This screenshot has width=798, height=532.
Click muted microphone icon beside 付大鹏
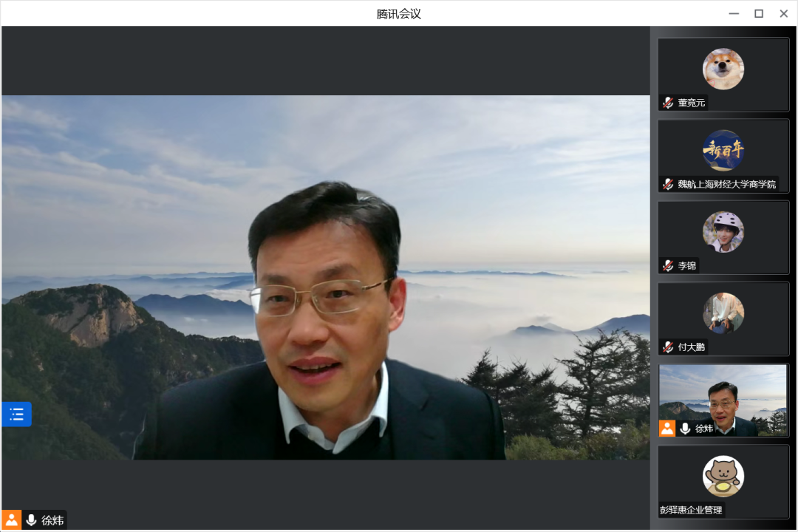[668, 347]
